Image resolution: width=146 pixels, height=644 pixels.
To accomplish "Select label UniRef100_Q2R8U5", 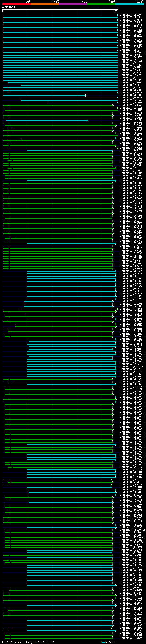I will point(131,90).
